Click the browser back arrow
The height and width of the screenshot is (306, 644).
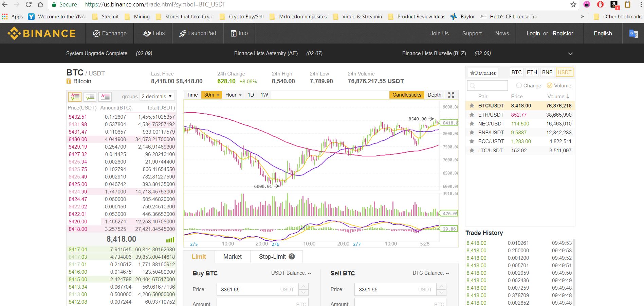pyautogui.click(x=5, y=4)
